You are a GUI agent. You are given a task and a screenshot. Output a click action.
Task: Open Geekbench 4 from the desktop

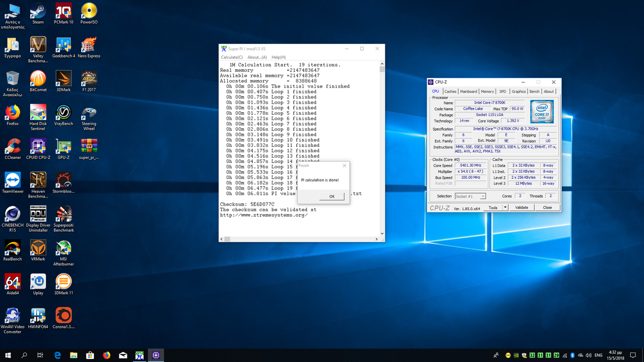(x=63, y=47)
